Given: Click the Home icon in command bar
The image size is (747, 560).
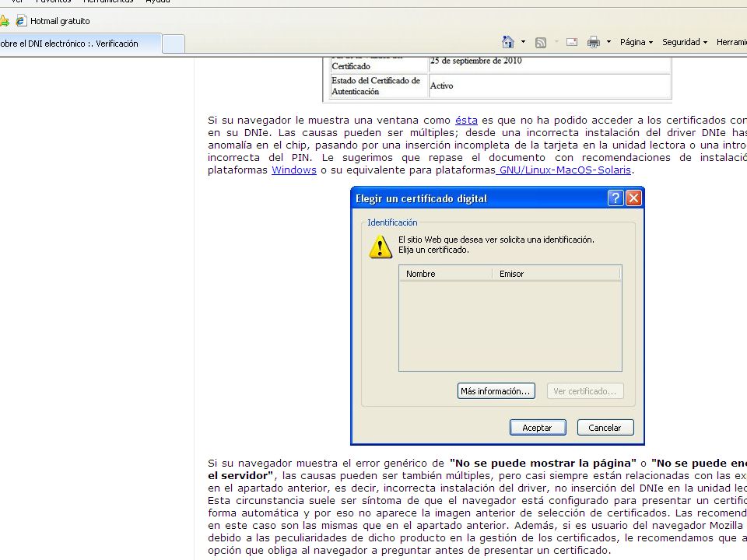Looking at the screenshot, I should [x=508, y=42].
